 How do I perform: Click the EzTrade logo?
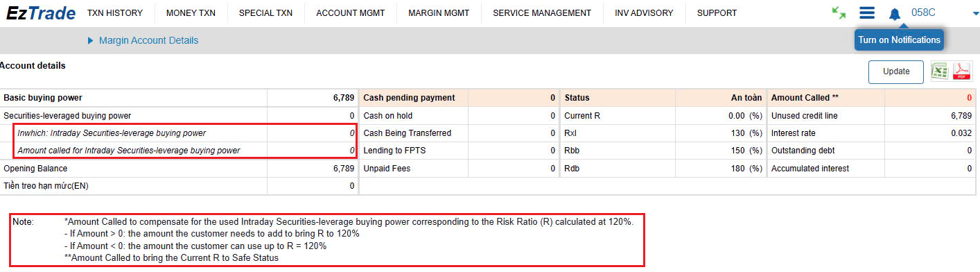(41, 12)
